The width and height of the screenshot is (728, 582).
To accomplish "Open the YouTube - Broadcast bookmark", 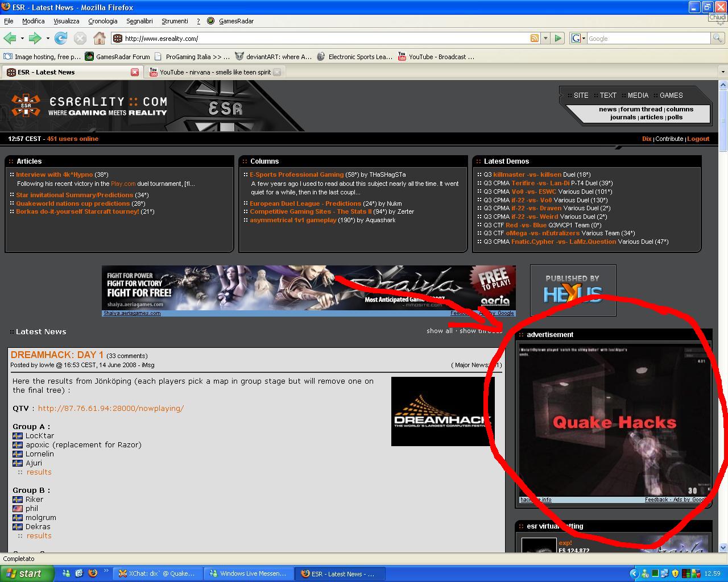I will pos(436,57).
